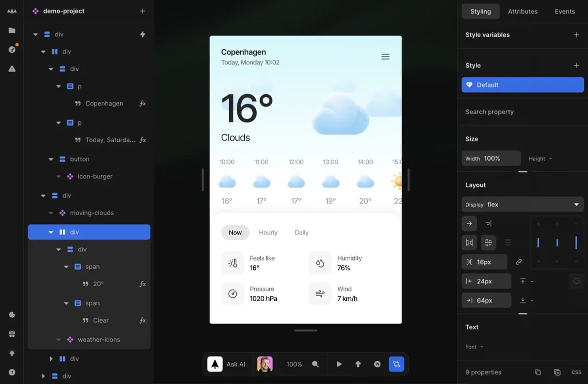The height and width of the screenshot is (384, 588).
Task: Collapse the button tree node
Action: pos(51,159)
